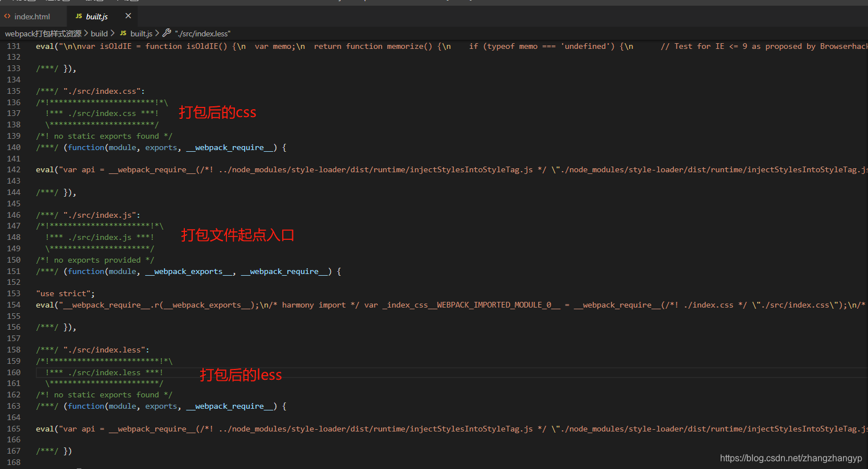Click the /***/ }), on line 156
Viewport: 868px width, 469px height.
pos(56,327)
